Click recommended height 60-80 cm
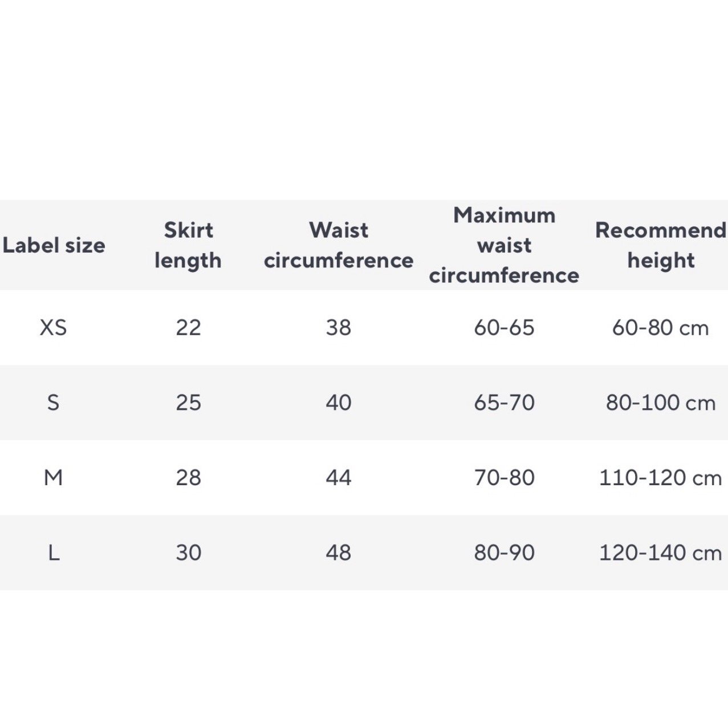This screenshot has height=728, width=728. click(660, 327)
